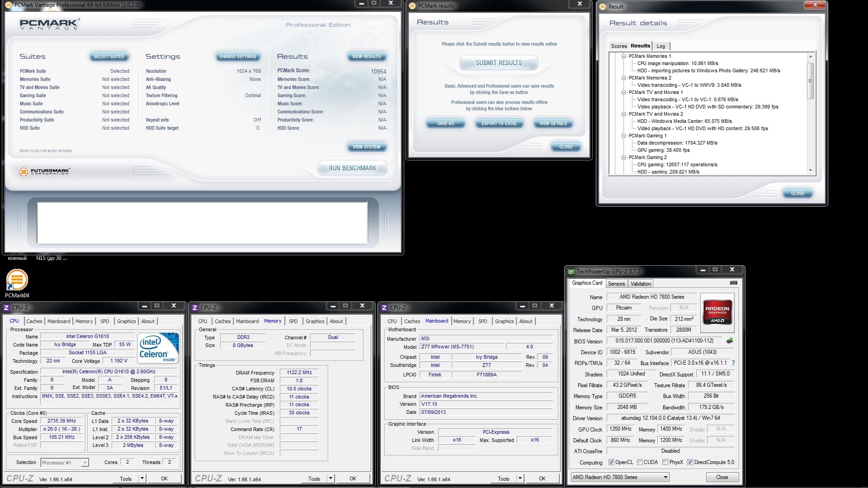Open the Validation tab in GPU-Z

(641, 284)
